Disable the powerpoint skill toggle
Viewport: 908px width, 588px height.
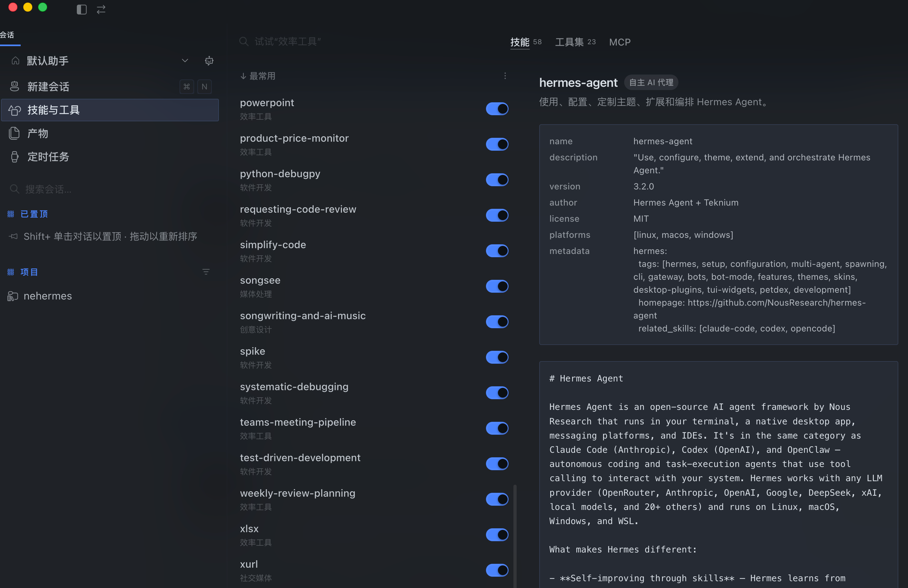(x=497, y=109)
